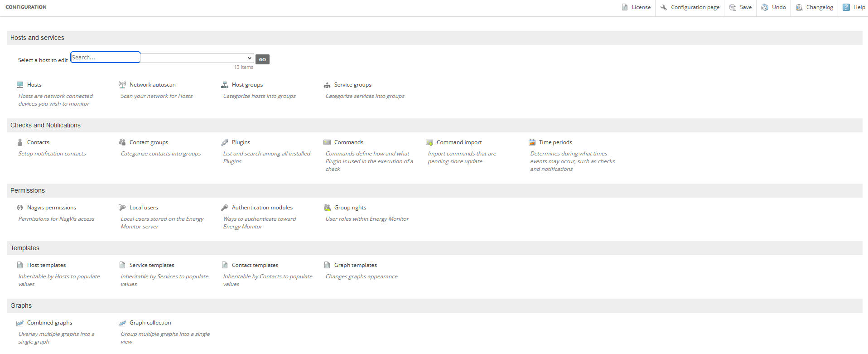Click the Host templates document icon
This screenshot has height=354, width=868.
click(20, 265)
